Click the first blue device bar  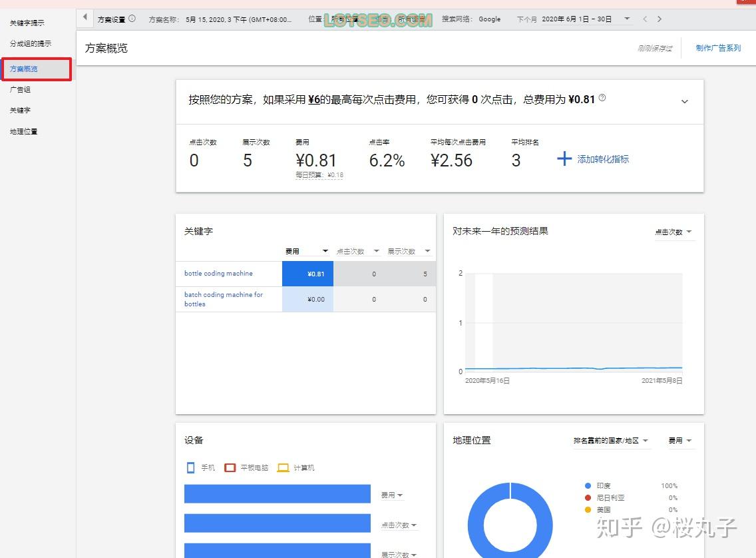278,494
